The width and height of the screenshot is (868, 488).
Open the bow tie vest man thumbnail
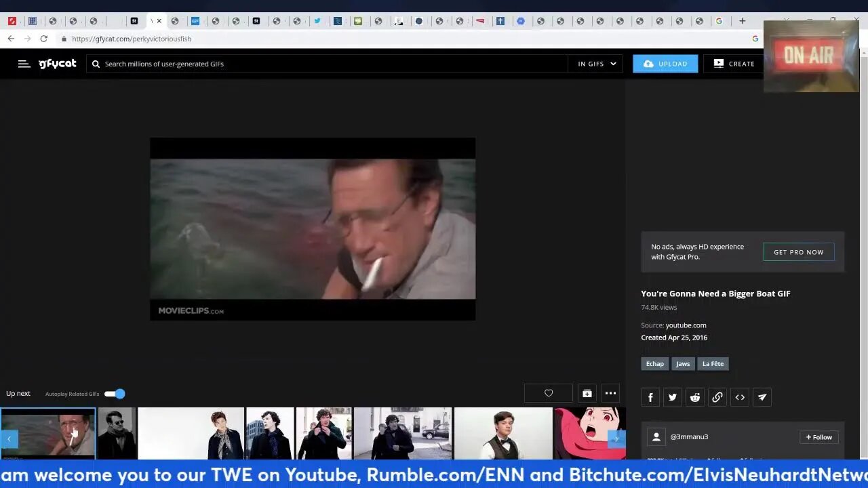click(x=503, y=433)
